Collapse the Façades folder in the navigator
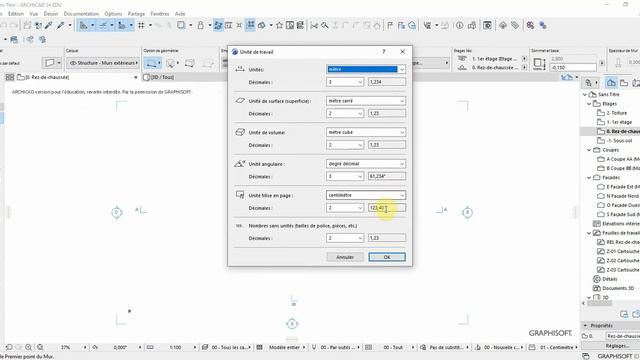This screenshot has height=360, width=640. click(589, 178)
